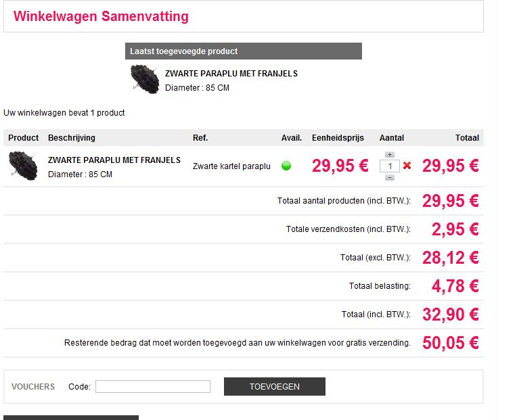Select the Ref. column header
This screenshot has width=517, height=420.
click(x=200, y=138)
